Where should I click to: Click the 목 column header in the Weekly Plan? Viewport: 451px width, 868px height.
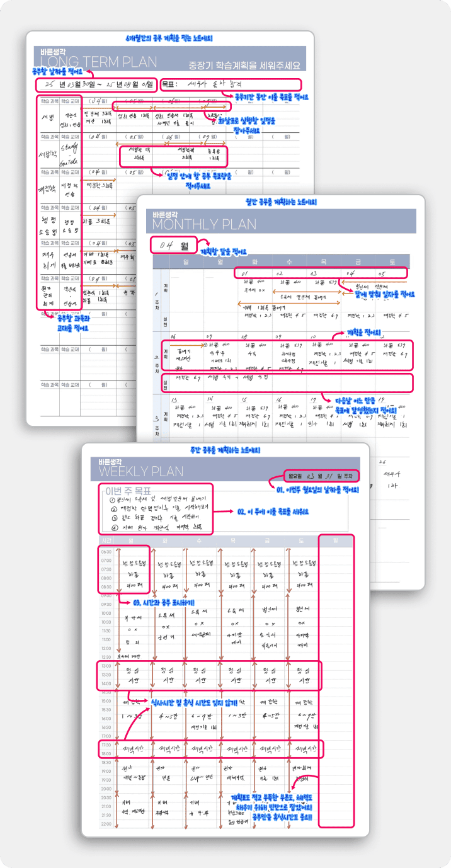click(233, 540)
